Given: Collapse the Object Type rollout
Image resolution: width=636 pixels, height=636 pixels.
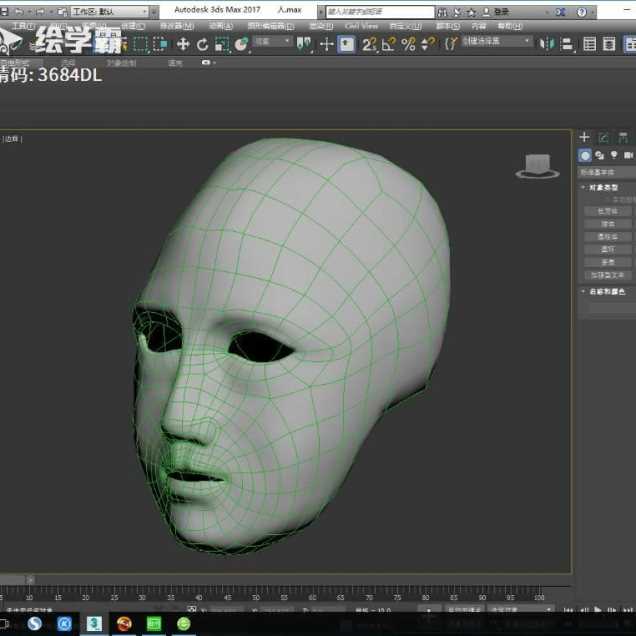Looking at the screenshot, I should coord(600,187).
